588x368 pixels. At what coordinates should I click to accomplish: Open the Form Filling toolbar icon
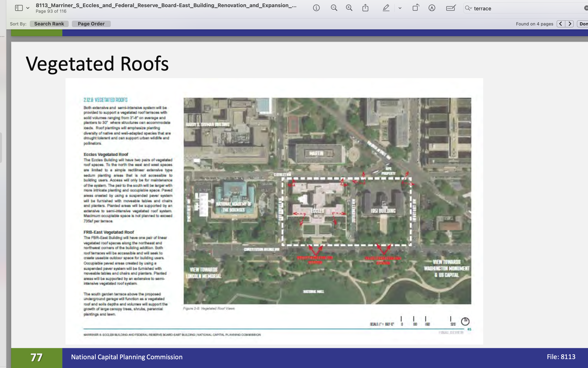click(451, 8)
